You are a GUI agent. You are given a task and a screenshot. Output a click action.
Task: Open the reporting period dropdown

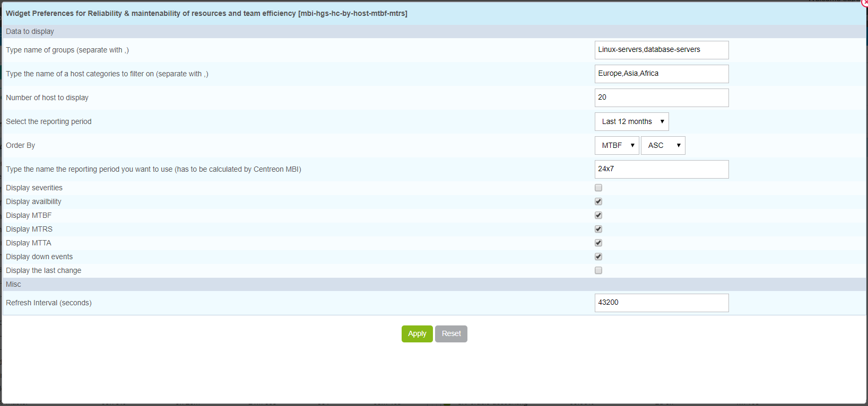631,121
